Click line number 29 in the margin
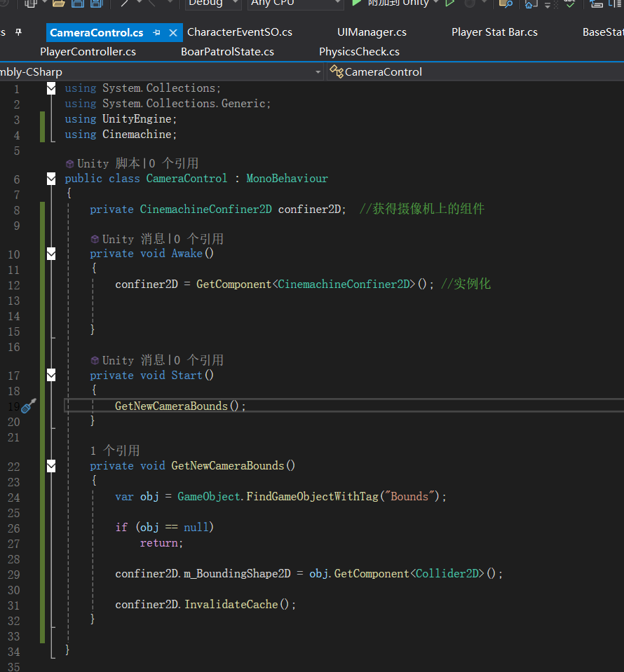 (x=14, y=575)
